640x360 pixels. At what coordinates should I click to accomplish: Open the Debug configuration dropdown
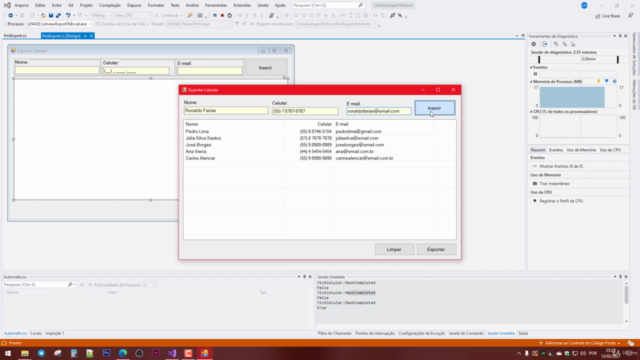click(x=102, y=16)
